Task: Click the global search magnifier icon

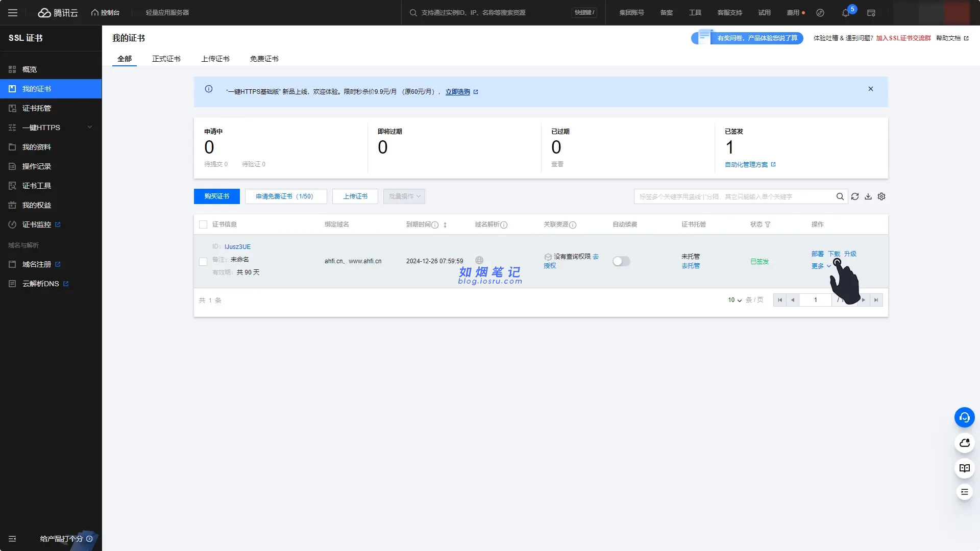Action: pos(413,13)
